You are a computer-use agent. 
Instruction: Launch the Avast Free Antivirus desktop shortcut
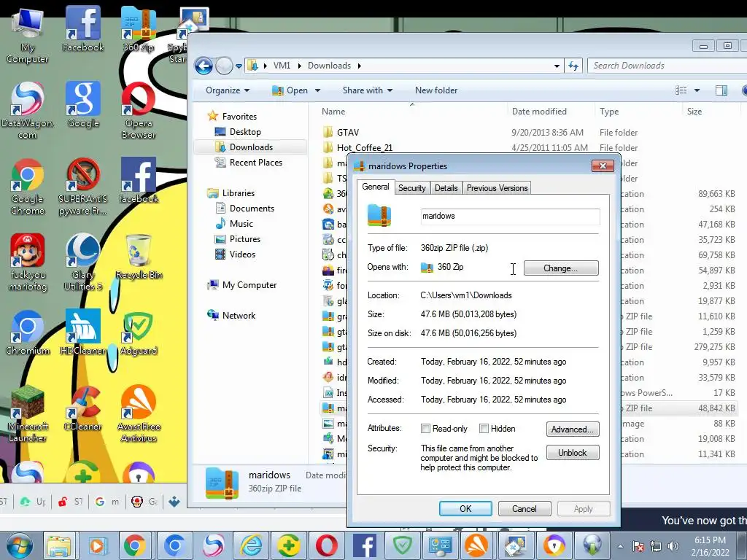point(138,413)
